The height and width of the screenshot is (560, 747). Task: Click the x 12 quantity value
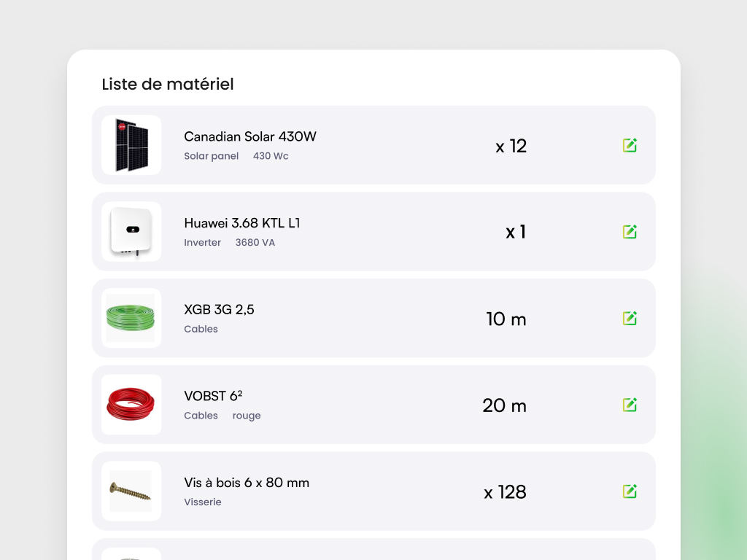pos(511,146)
